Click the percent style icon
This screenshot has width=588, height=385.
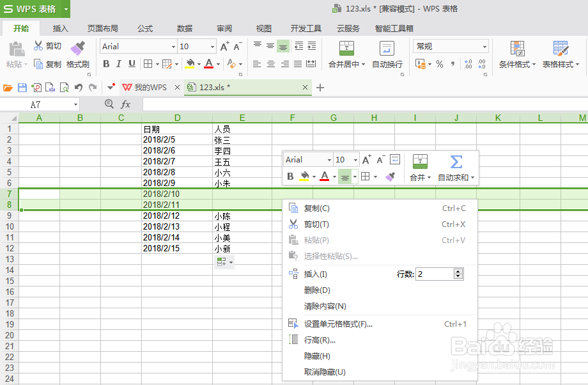pos(438,64)
